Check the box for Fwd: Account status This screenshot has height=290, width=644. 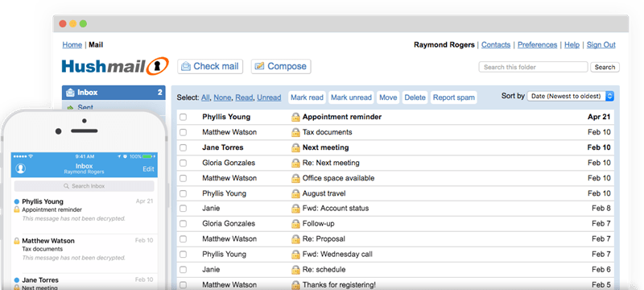pos(184,209)
